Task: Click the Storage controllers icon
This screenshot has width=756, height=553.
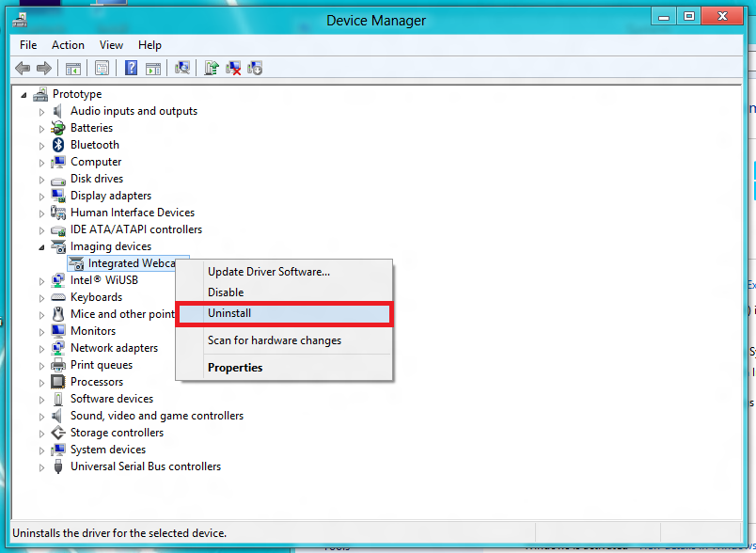Action: click(58, 433)
